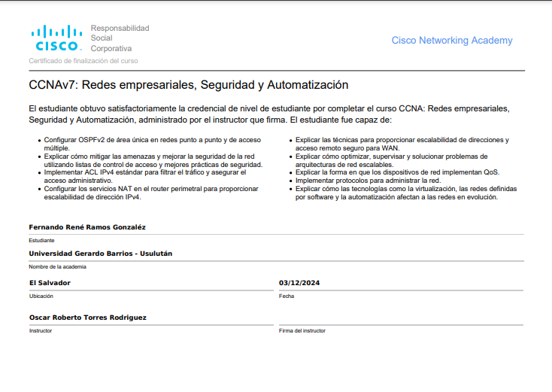The image size is (552, 392).
Task: Click the bullet 'Configurar los servicios NAT'
Action: point(151,193)
